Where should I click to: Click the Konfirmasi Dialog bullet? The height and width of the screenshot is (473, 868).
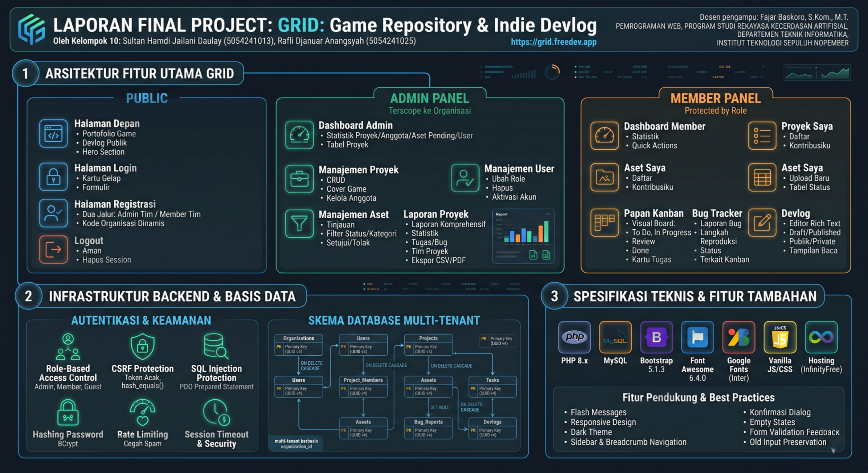(x=780, y=412)
